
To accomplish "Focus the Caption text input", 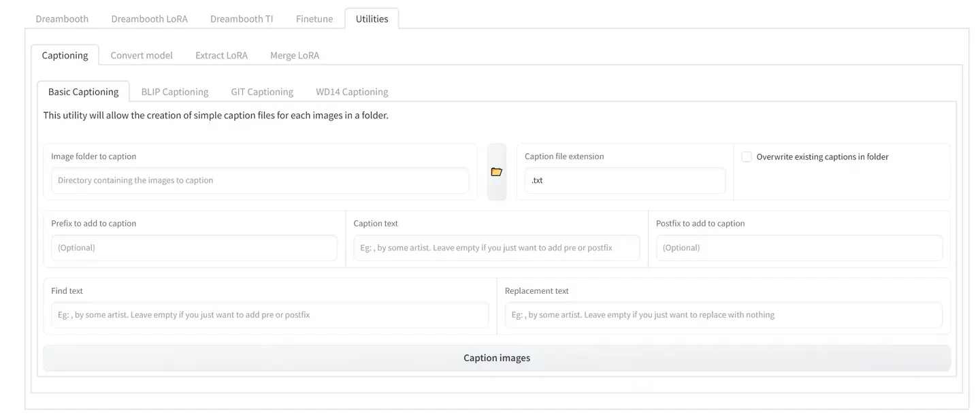I will pyautogui.click(x=497, y=248).
